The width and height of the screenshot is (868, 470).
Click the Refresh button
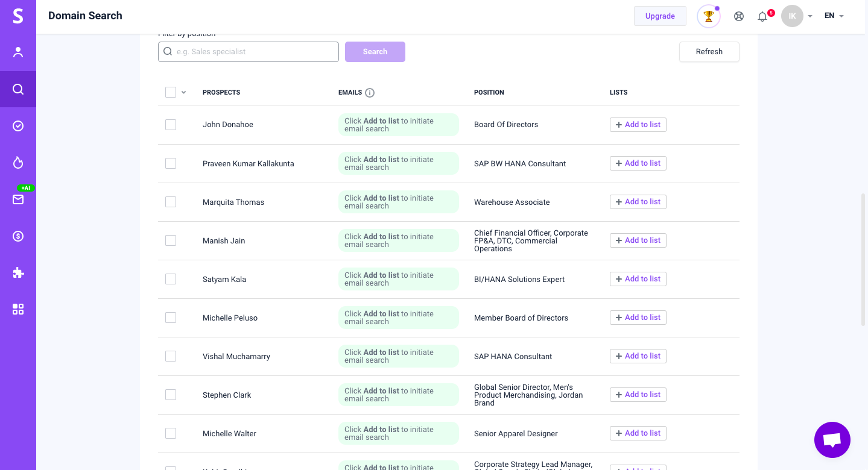709,52
